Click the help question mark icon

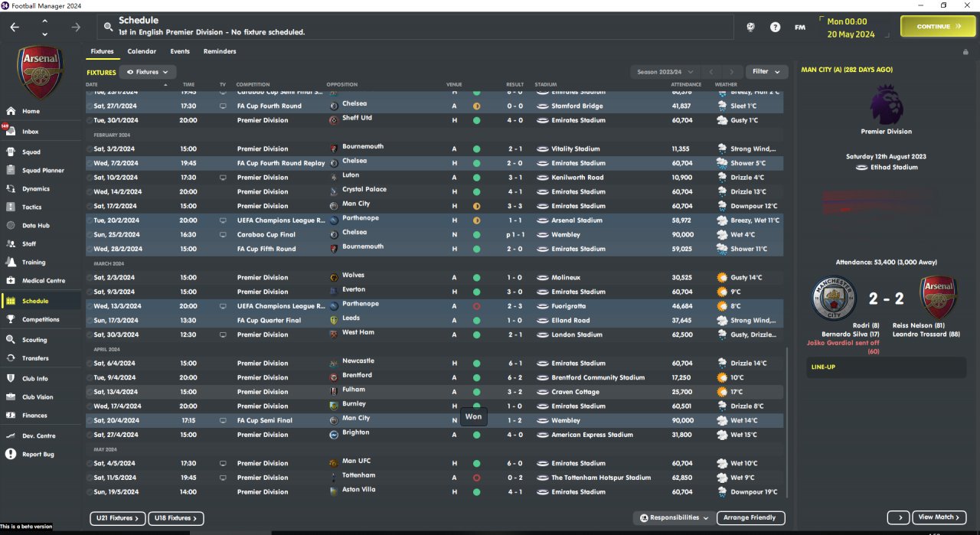(x=776, y=27)
